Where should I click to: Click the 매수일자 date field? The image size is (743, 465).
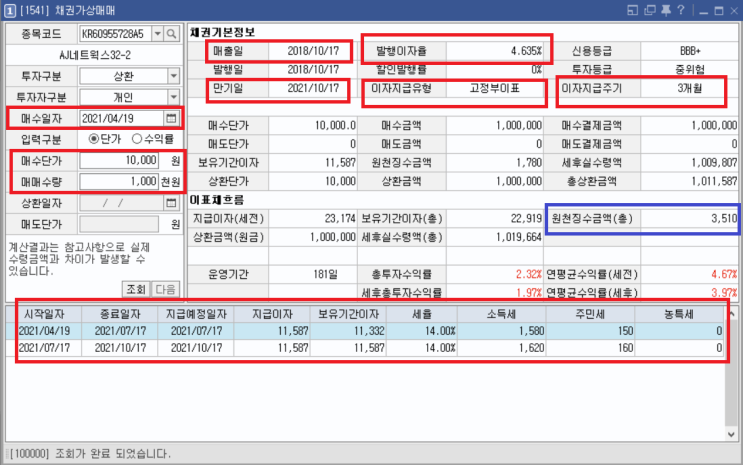pos(121,118)
